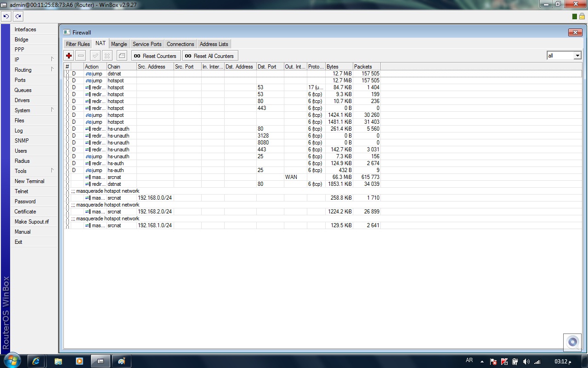Remove selected rule with minus icon
Viewport: 588px width, 368px height.
[81, 56]
